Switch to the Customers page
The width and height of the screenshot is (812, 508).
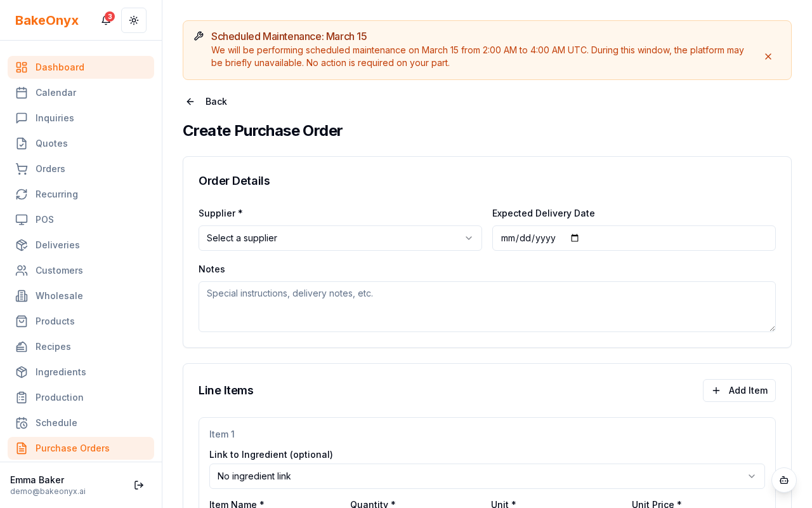coord(59,271)
